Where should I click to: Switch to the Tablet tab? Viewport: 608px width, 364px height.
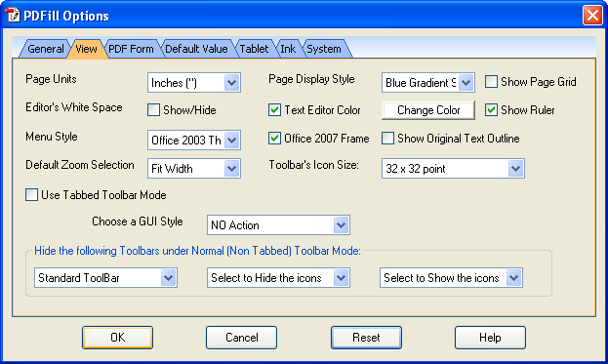tap(254, 49)
